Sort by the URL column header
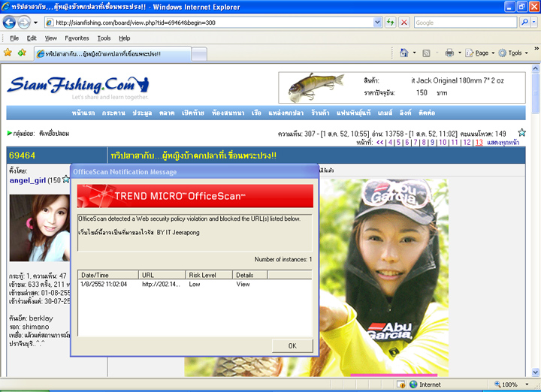This screenshot has width=541, height=392. coord(162,275)
